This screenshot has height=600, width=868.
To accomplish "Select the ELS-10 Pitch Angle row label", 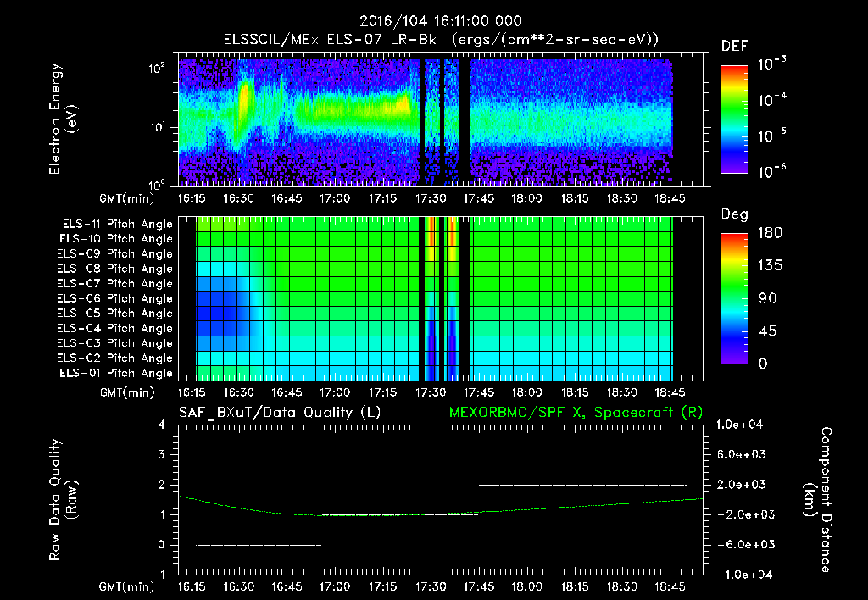I will (116, 239).
